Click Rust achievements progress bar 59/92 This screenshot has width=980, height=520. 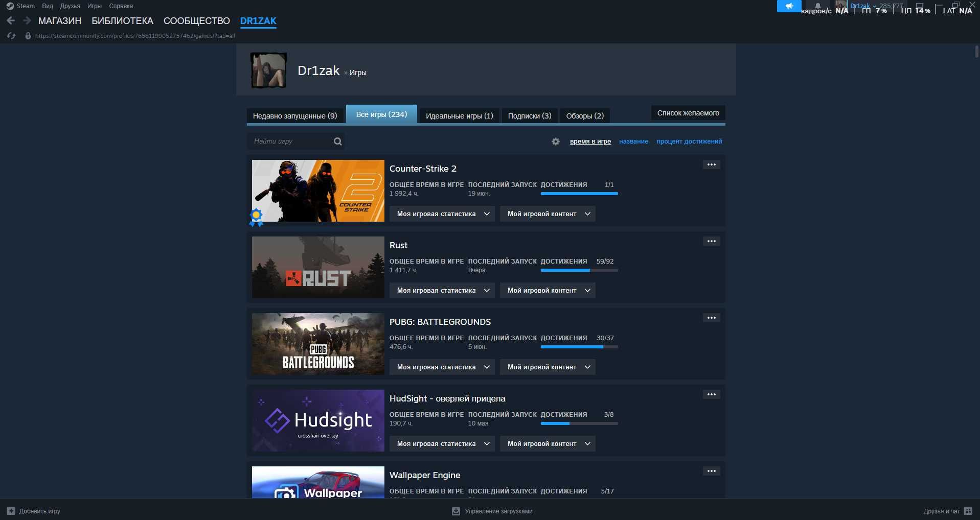579,270
